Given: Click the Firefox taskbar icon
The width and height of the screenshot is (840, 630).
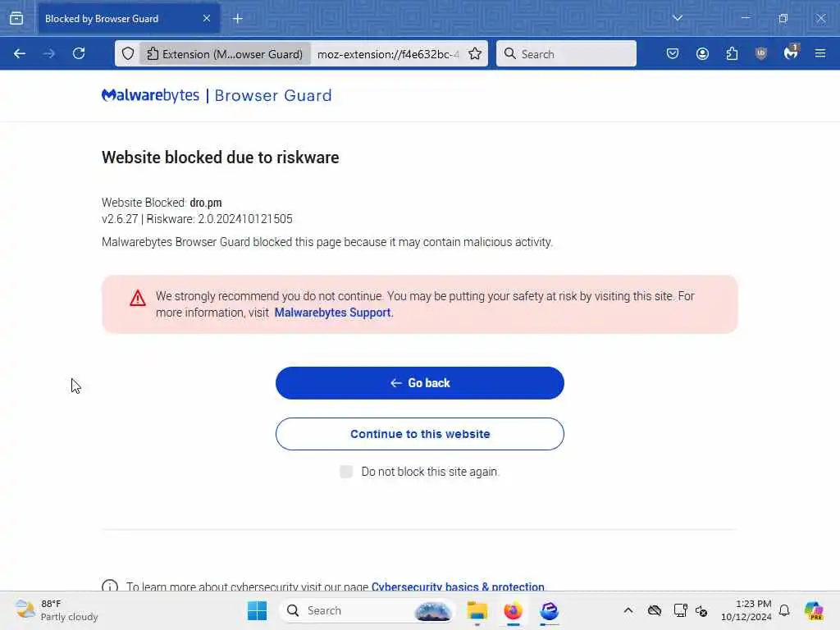Looking at the screenshot, I should pyautogui.click(x=514, y=610).
